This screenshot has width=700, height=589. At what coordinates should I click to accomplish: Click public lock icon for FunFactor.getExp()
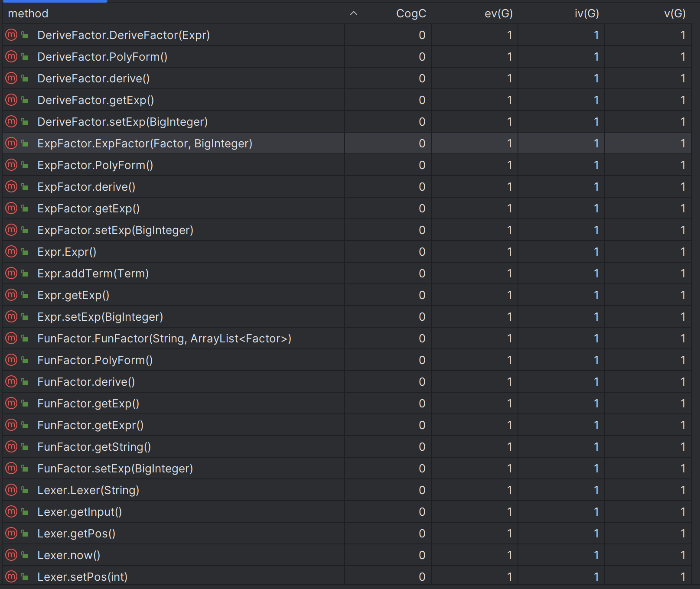(25, 403)
